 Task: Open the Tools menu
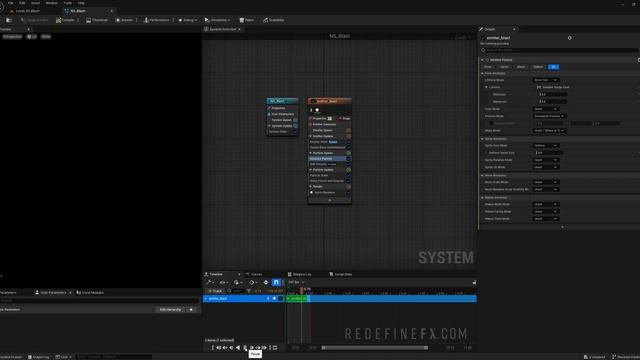(68, 3)
